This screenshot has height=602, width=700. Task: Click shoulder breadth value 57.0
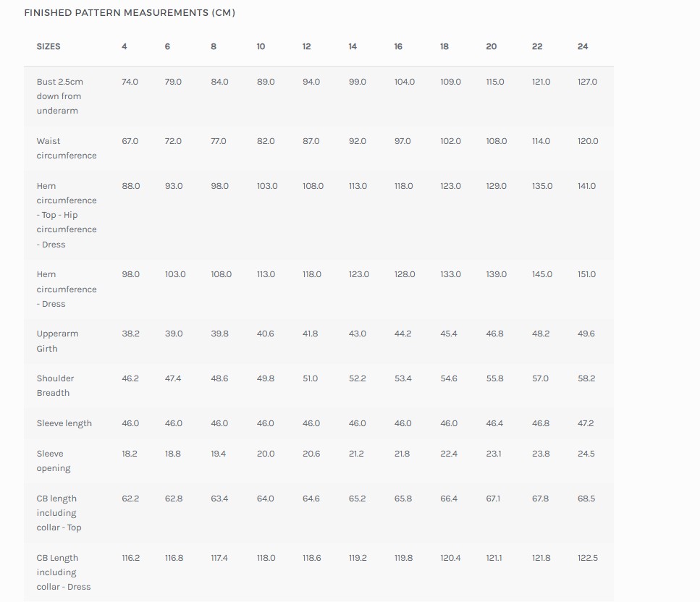[540, 378]
